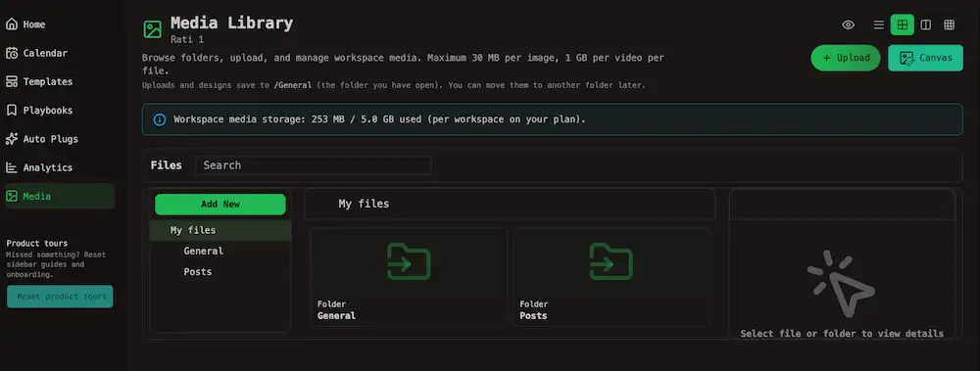Click the info icon in the storage banner
Viewport: 980px width, 371px height.
coord(160,119)
